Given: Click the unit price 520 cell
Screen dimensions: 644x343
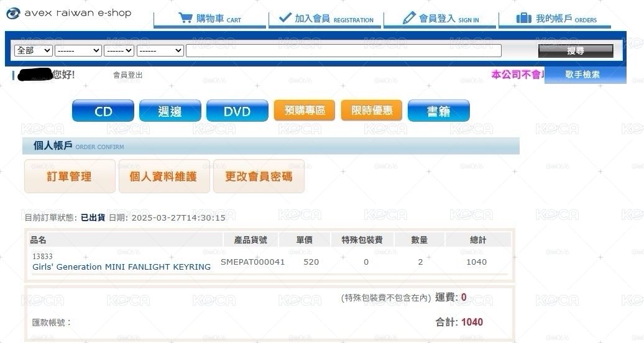Looking at the screenshot, I should (311, 262).
